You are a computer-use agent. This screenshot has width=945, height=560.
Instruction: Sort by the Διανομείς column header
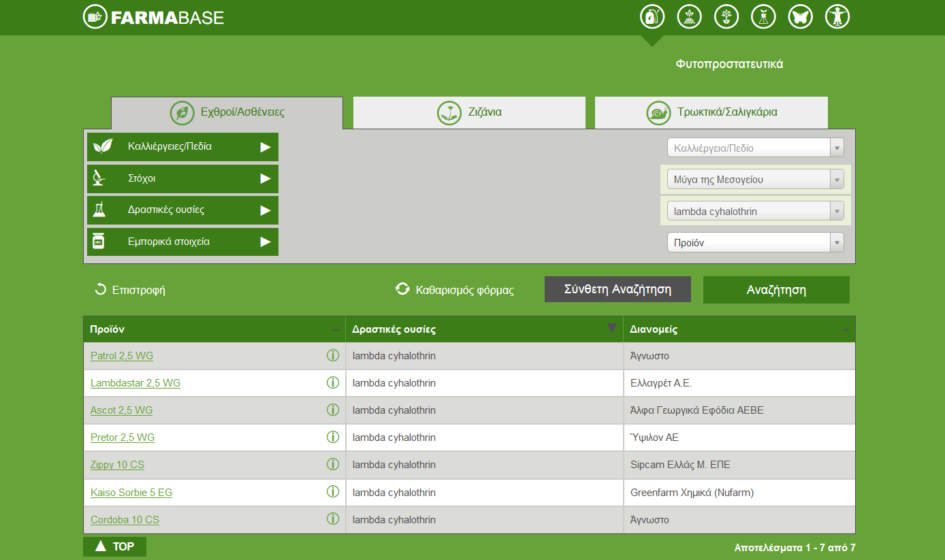(739, 329)
